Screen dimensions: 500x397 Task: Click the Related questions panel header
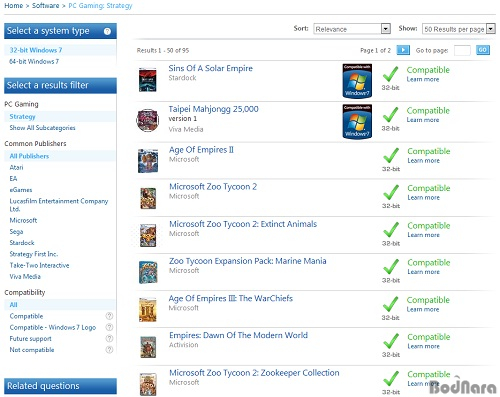pyautogui.click(x=60, y=386)
